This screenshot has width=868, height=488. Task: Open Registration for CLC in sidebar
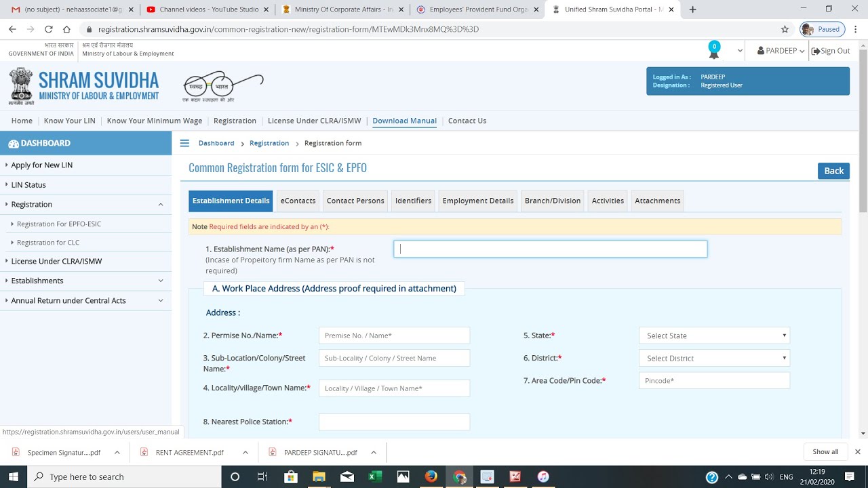coord(48,242)
